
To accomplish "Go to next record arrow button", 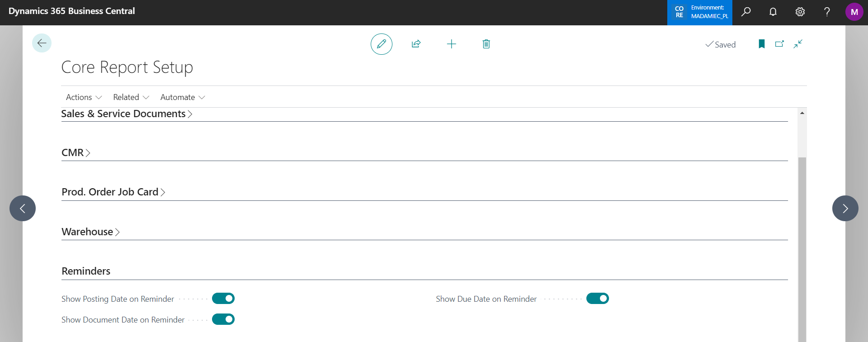I will [x=845, y=208].
